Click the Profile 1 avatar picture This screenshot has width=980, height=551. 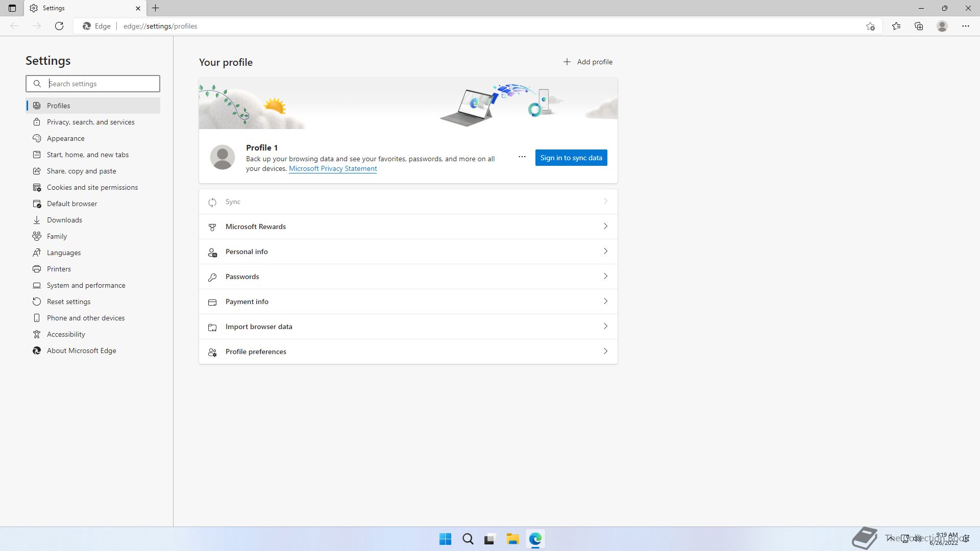tap(223, 157)
